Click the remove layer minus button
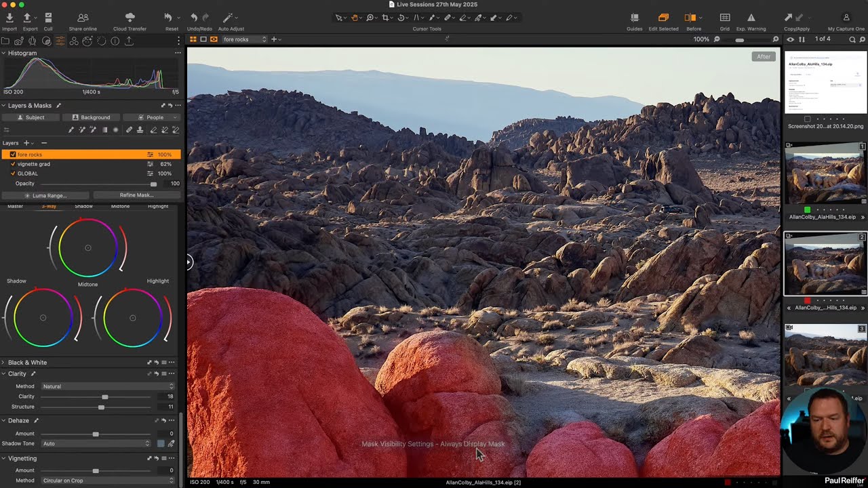 44,143
